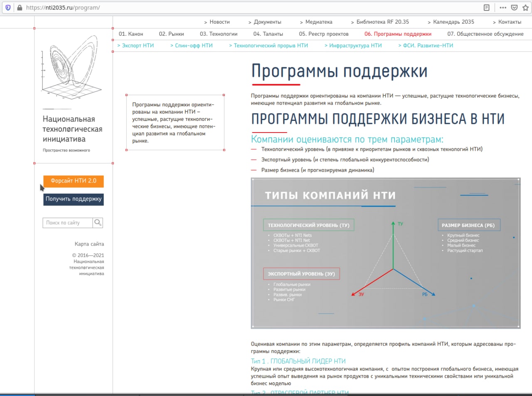Click the padlock site security icon
Image resolution: width=532 pixels, height=396 pixels.
pyautogui.click(x=20, y=7)
